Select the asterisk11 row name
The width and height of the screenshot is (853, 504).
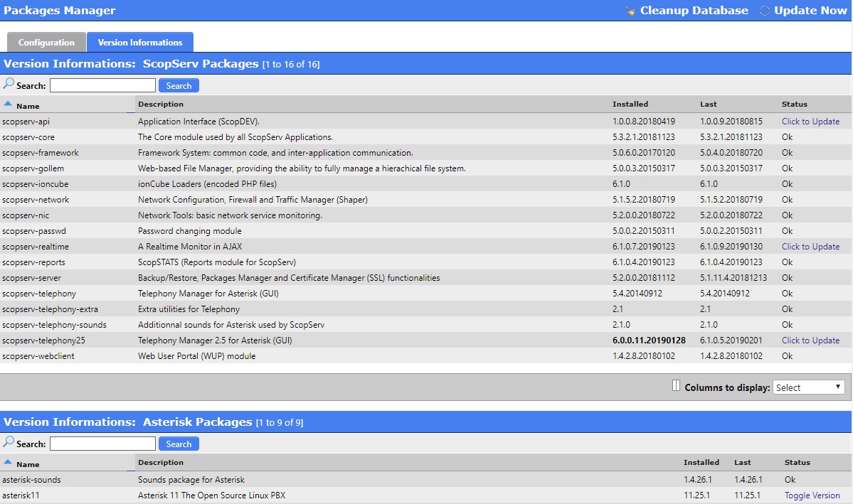21,495
